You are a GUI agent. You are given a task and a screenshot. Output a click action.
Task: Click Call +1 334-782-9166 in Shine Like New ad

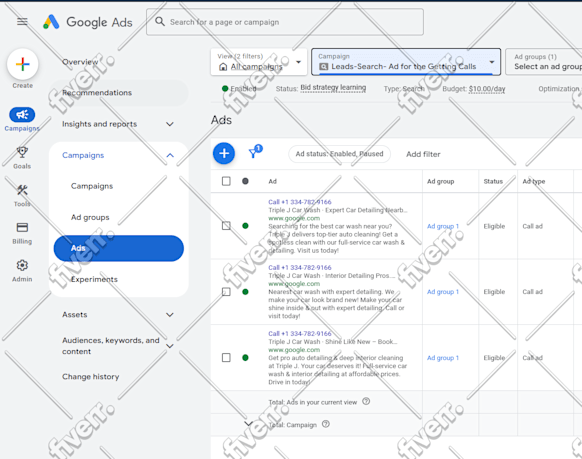point(300,334)
